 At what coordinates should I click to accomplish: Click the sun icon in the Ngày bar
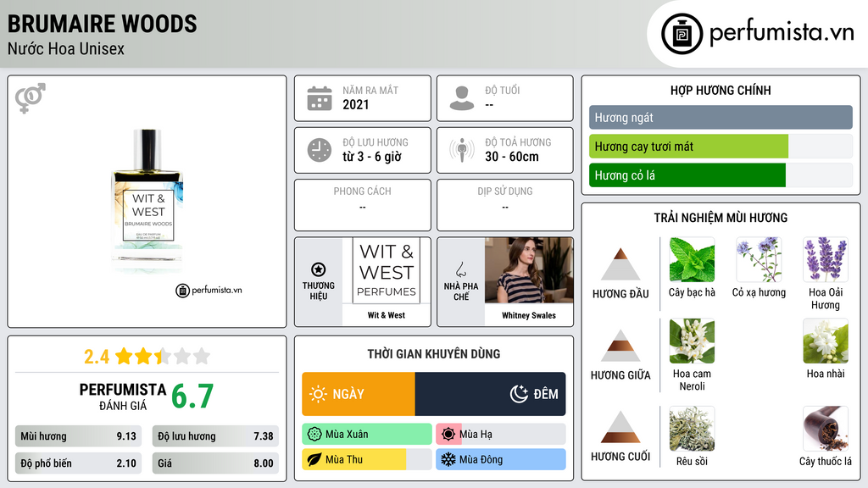[x=318, y=394]
